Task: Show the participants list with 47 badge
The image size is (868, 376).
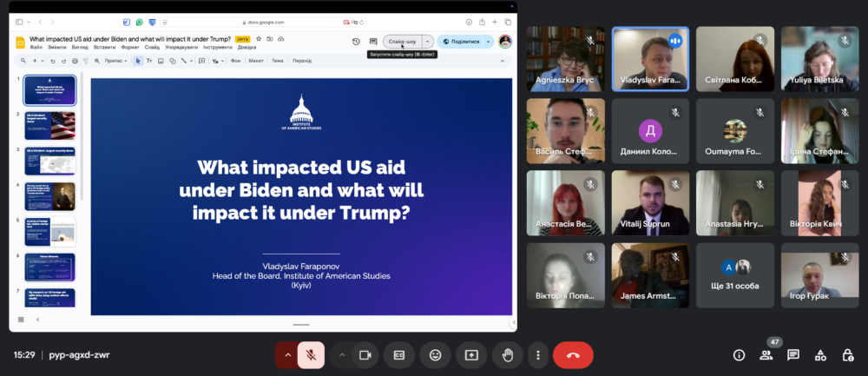Action: (766, 355)
